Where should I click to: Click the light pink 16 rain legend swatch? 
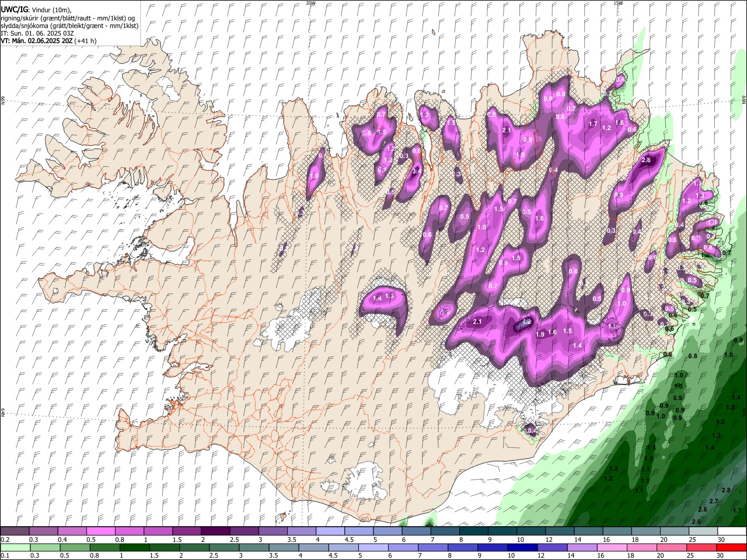coord(613,548)
